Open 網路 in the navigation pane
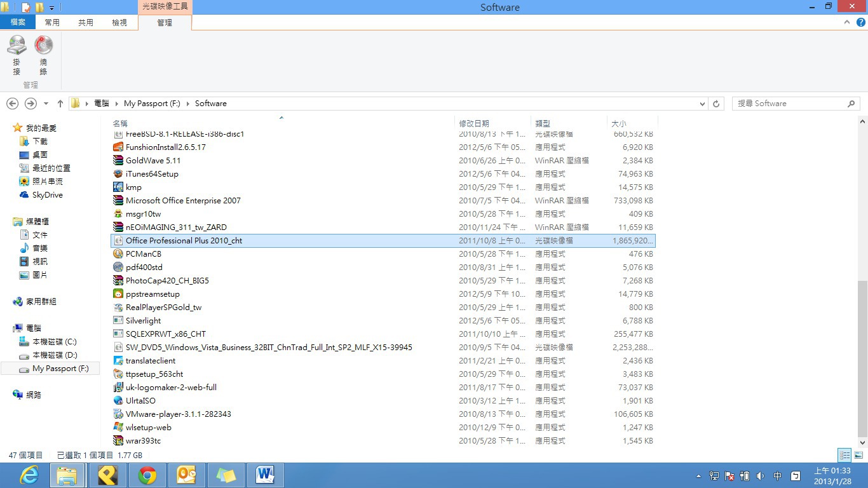Screen dimensions: 868x488 point(34,395)
